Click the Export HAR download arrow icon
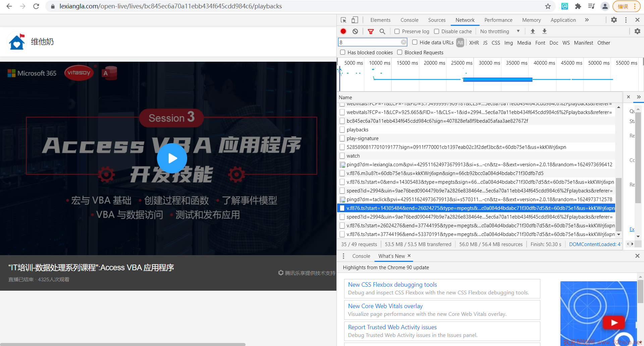The width and height of the screenshot is (644, 346). pyautogui.click(x=544, y=31)
